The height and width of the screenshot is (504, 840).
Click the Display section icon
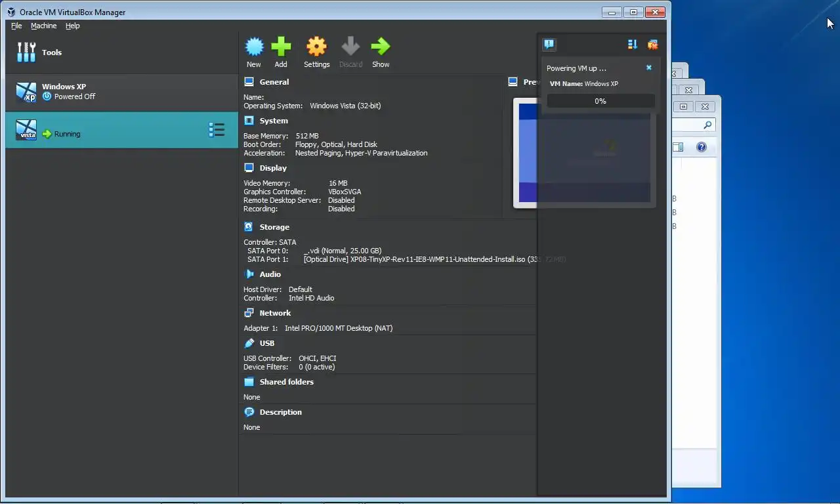coord(249,168)
